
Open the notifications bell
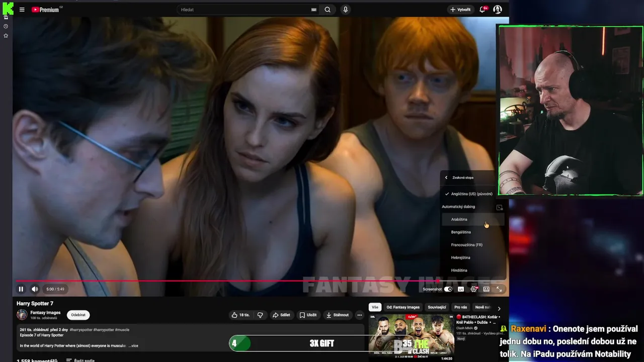click(482, 10)
